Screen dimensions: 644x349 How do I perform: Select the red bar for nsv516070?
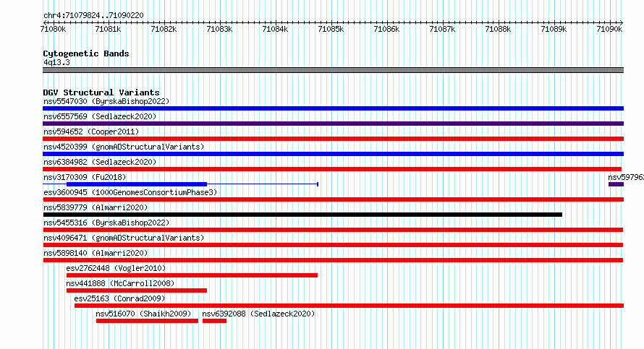(x=147, y=321)
